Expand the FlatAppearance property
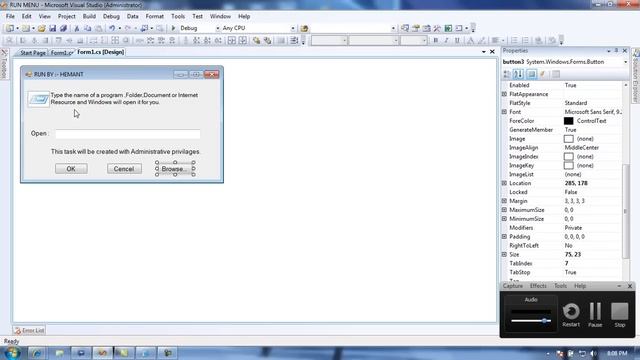Viewport: 640px width, 360px height. [x=504, y=94]
